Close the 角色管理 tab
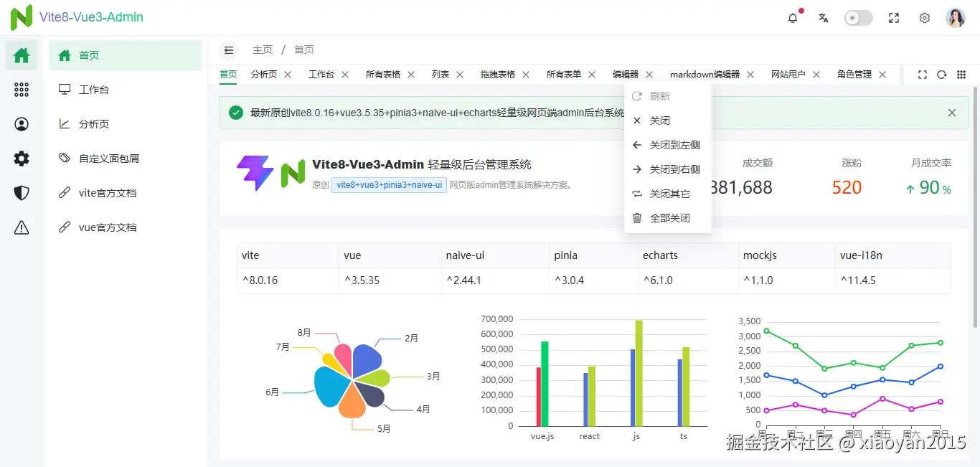980x467 pixels. pos(882,74)
